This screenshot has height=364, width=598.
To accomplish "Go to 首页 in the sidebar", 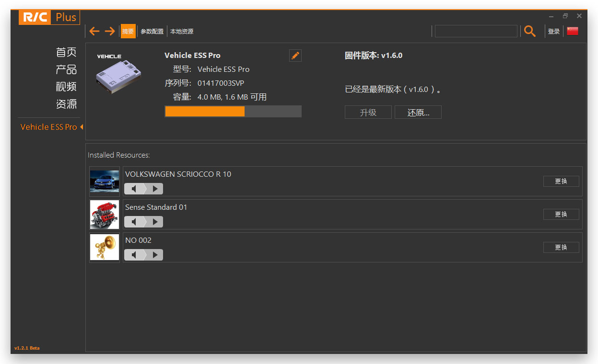I will coord(66,52).
